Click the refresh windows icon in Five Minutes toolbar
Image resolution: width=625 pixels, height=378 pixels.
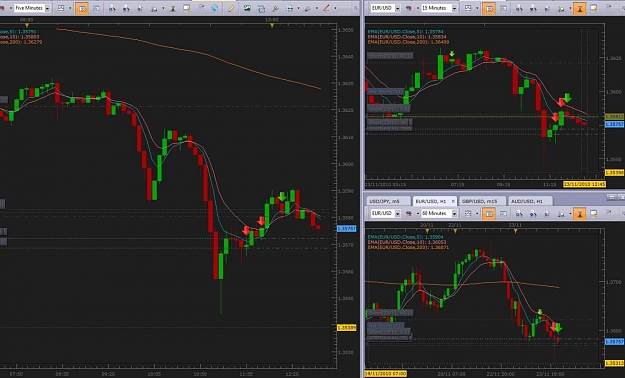261,9
